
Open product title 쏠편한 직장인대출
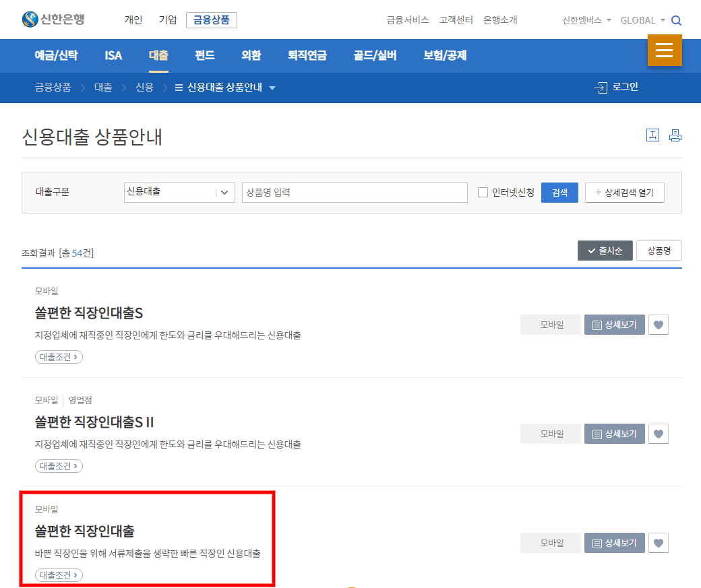(x=84, y=531)
